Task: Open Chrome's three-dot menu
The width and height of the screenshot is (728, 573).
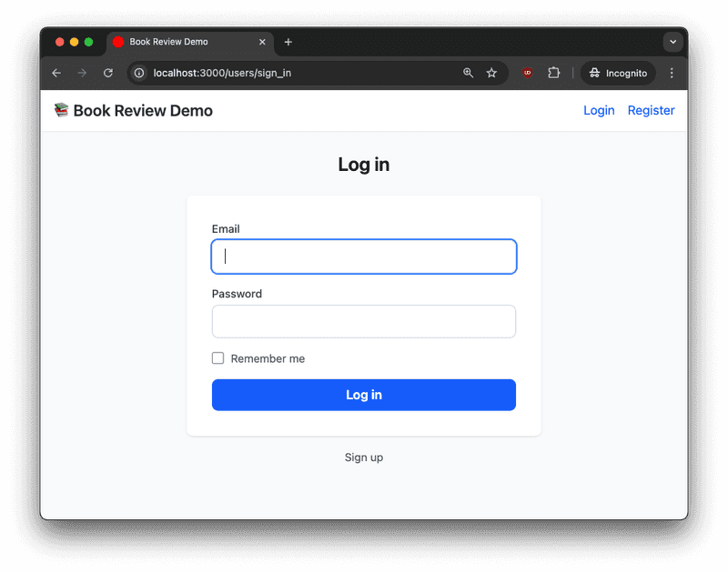Action: coord(672,73)
